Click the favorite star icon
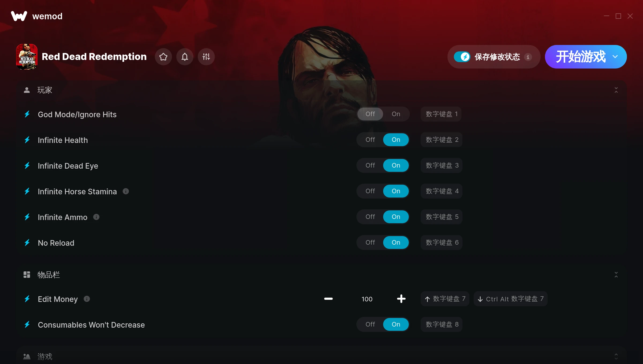 (x=163, y=57)
